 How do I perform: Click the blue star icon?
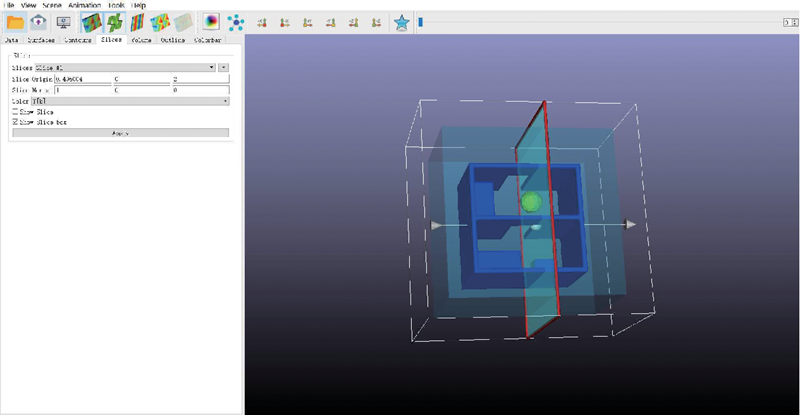(x=402, y=22)
